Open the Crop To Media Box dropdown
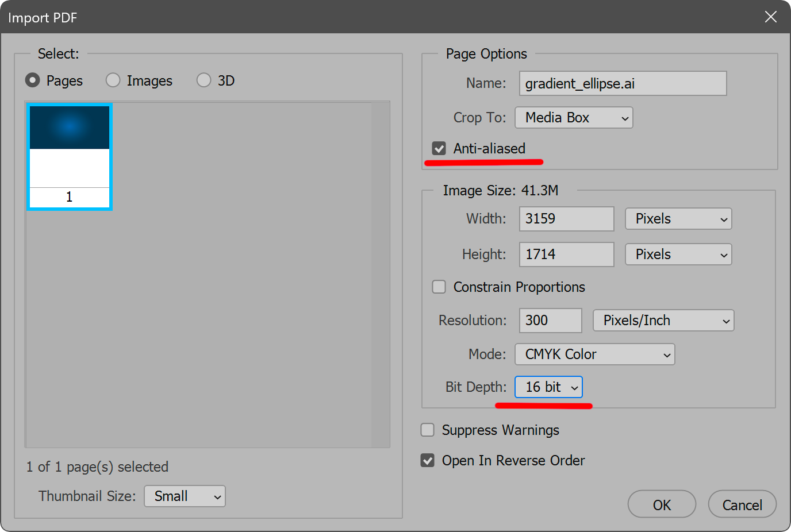Screen dimensions: 791x532 [574, 118]
